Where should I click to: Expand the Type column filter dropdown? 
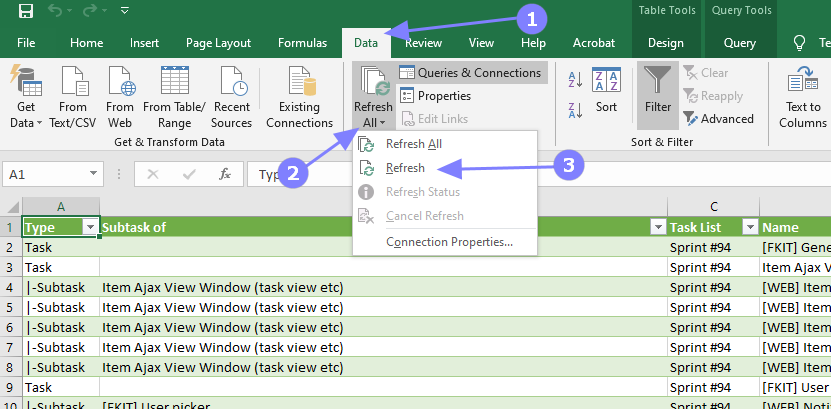coord(90,227)
